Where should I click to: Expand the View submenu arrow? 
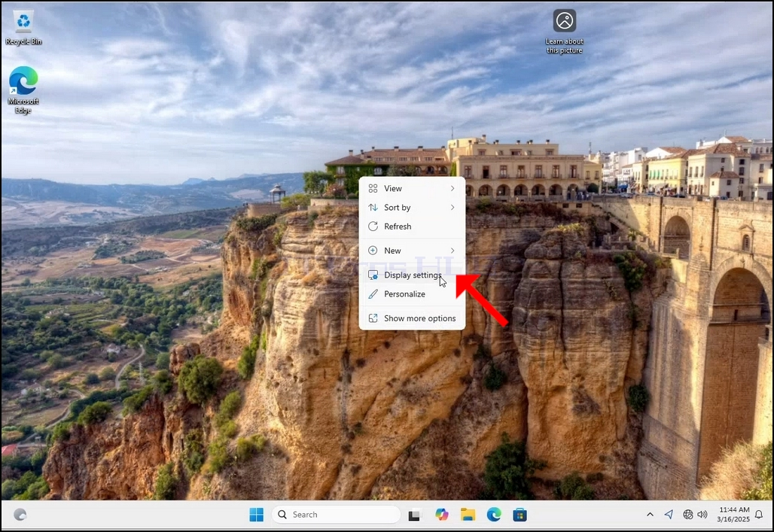[453, 189]
